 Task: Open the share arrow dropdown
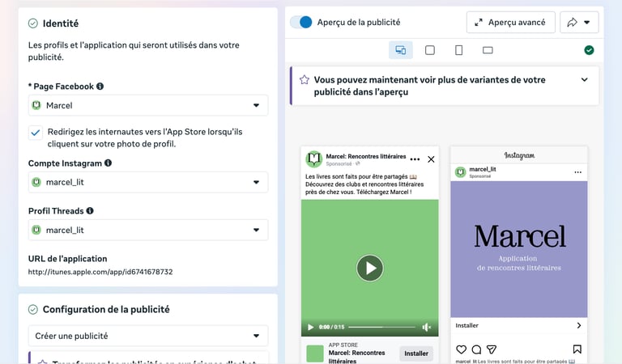click(579, 23)
